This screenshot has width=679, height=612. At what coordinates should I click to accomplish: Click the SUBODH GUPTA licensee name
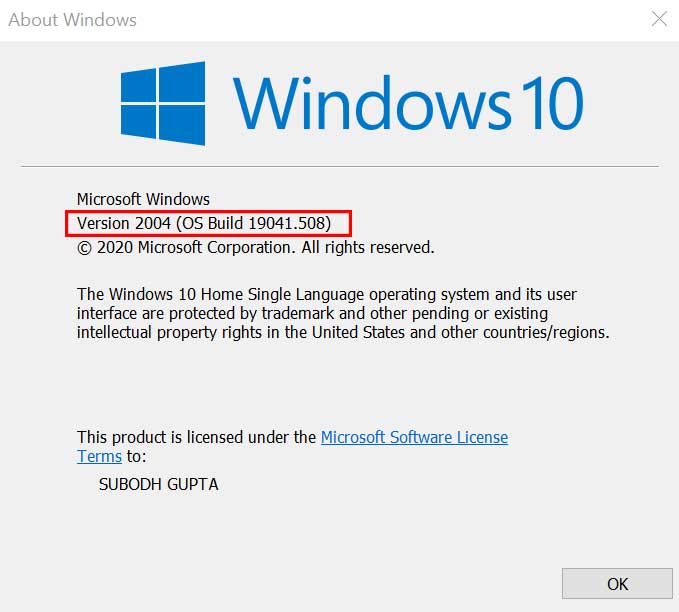click(158, 485)
